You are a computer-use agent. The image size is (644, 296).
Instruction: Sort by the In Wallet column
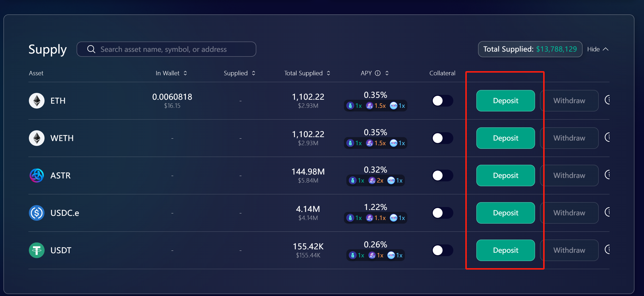pyautogui.click(x=185, y=73)
